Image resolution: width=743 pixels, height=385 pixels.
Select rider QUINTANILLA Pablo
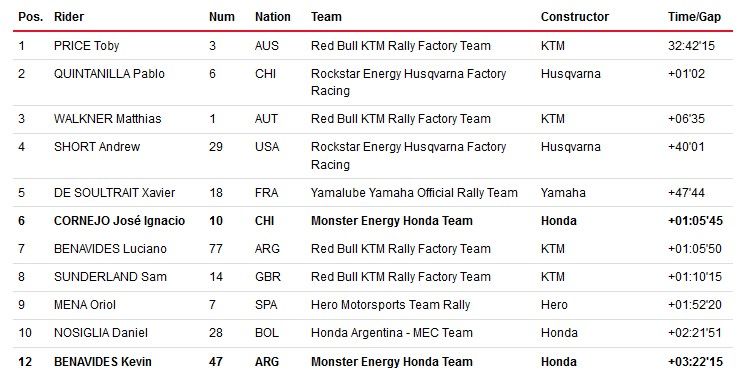pyautogui.click(x=109, y=73)
